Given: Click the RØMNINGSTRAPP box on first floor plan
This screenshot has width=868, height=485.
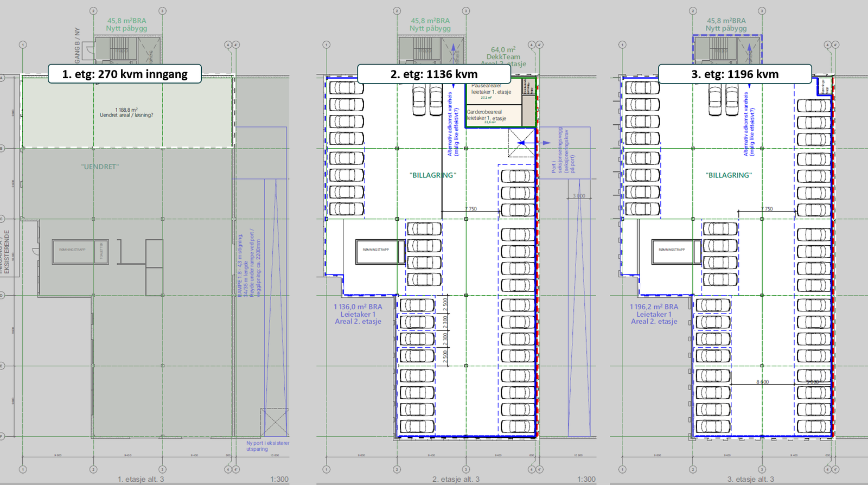Looking at the screenshot, I should pyautogui.click(x=80, y=252).
